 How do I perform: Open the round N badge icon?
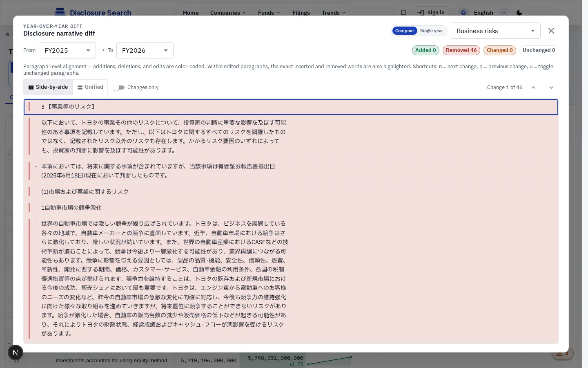(x=16, y=352)
